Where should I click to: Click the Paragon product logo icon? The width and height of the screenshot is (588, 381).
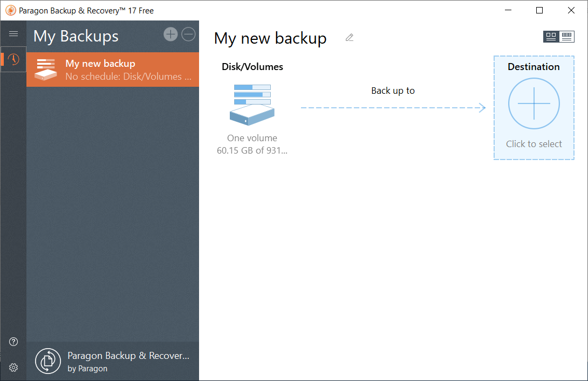tap(48, 361)
